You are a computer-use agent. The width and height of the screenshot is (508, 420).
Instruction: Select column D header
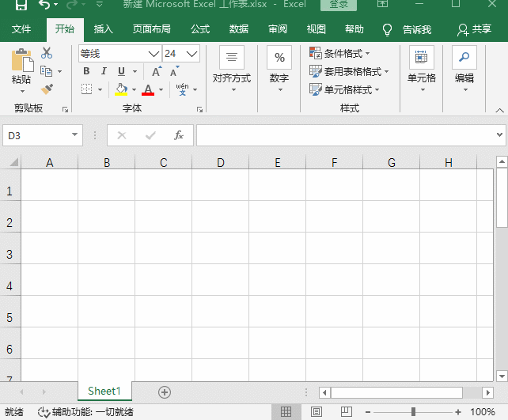220,162
